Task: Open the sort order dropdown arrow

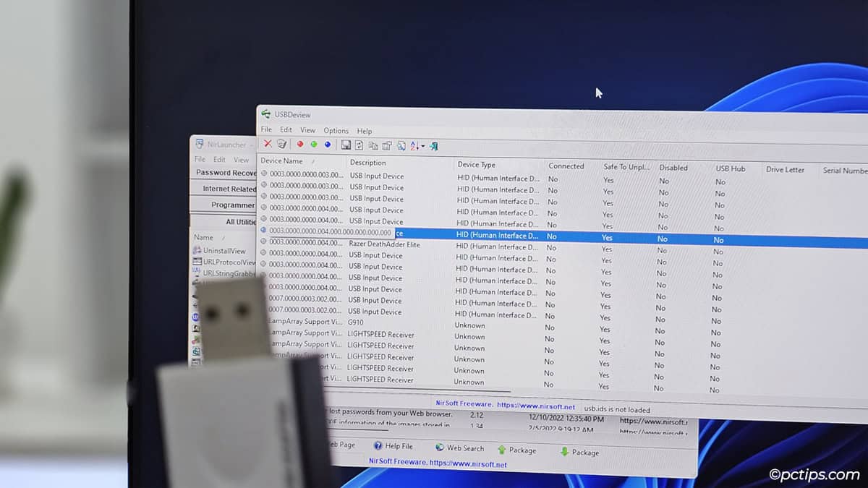Action: click(422, 146)
